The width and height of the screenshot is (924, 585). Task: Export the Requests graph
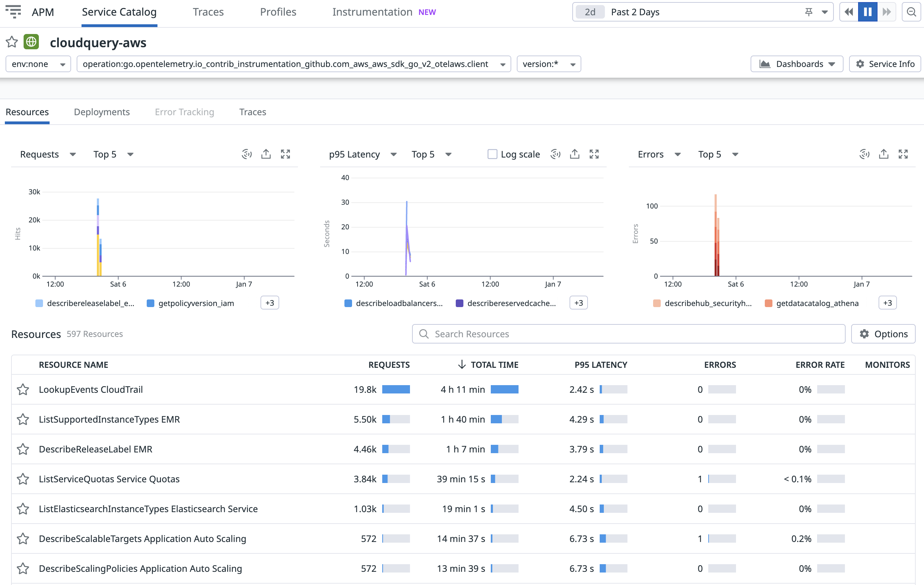pyautogui.click(x=266, y=154)
